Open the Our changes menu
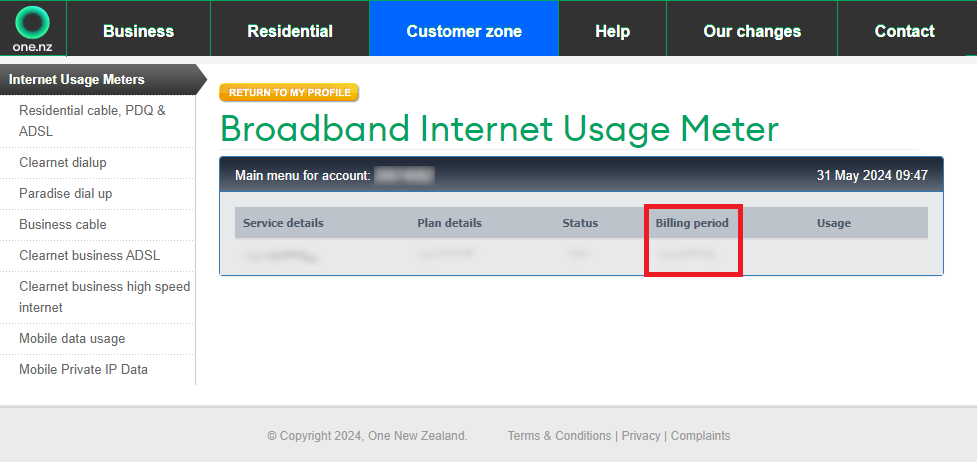Viewport: 977px width, 462px height. (752, 31)
